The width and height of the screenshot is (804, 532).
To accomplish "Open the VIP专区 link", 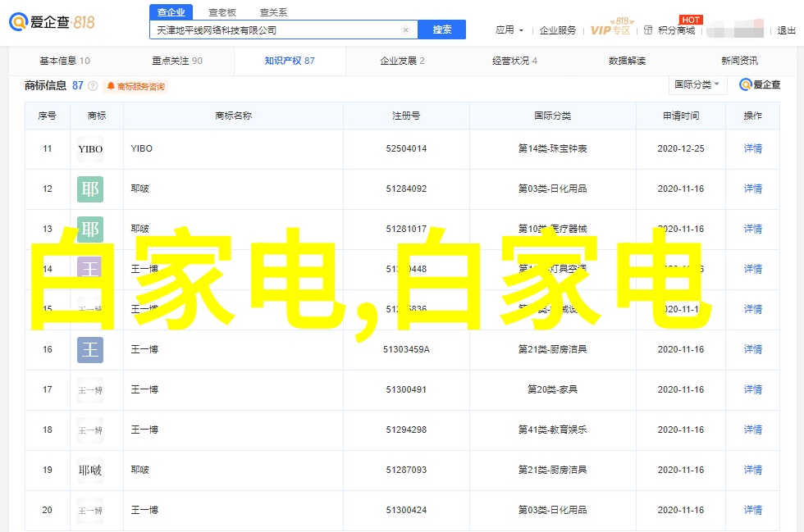I will [610, 30].
